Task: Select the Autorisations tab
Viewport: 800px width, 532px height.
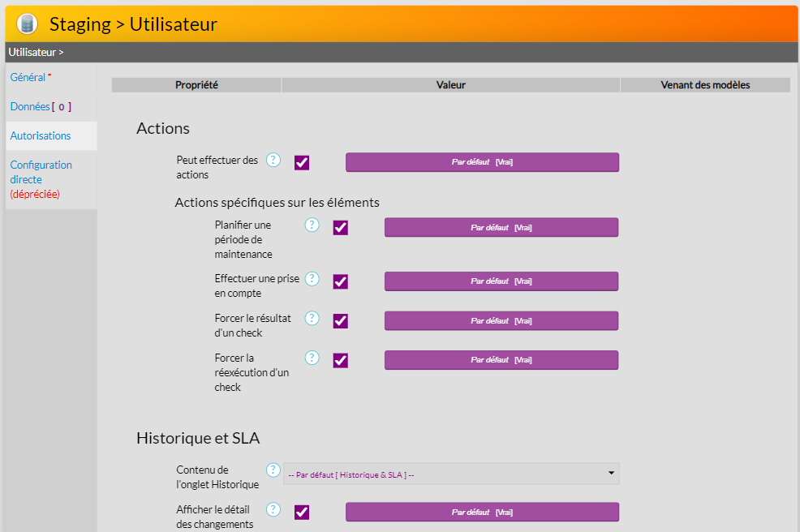Action: click(x=41, y=135)
